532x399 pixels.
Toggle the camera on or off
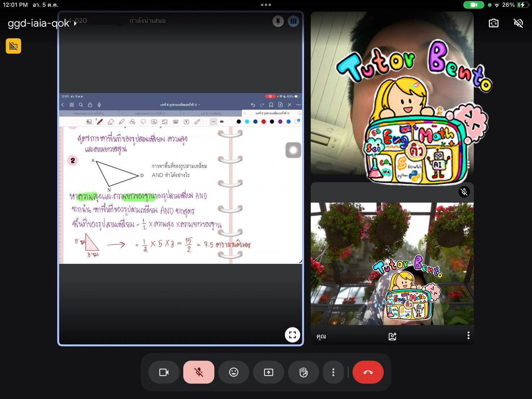click(164, 372)
